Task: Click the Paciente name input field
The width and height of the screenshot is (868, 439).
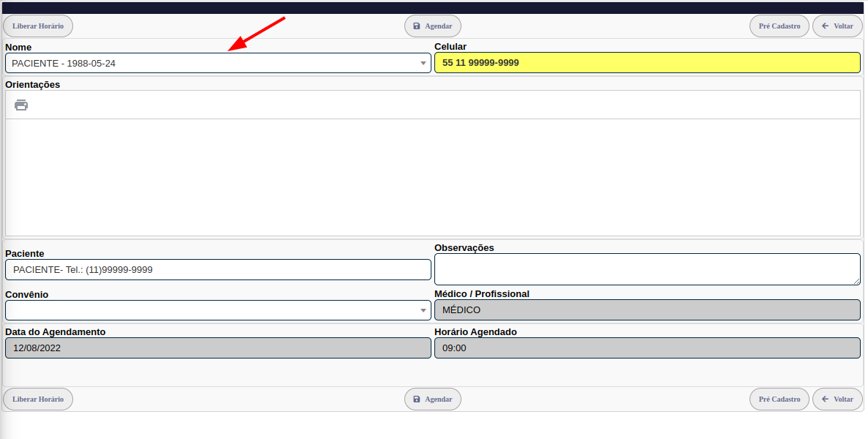Action: coord(218,270)
